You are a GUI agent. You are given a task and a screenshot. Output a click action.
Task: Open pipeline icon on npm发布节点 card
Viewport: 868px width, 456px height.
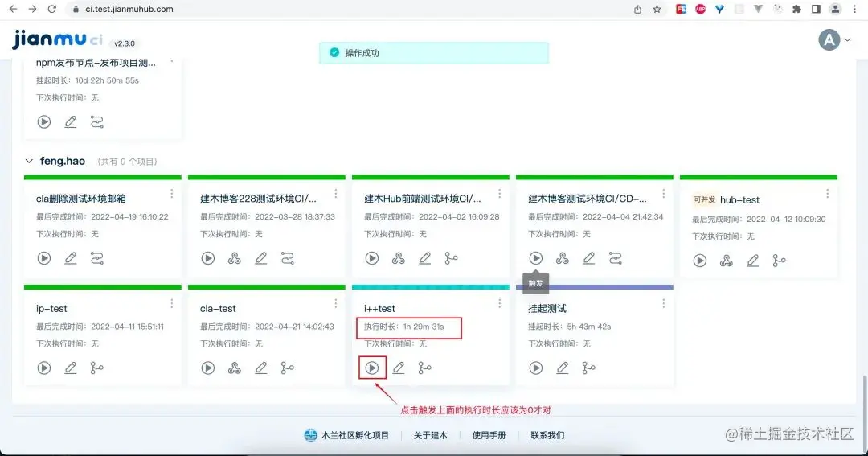[x=97, y=122]
